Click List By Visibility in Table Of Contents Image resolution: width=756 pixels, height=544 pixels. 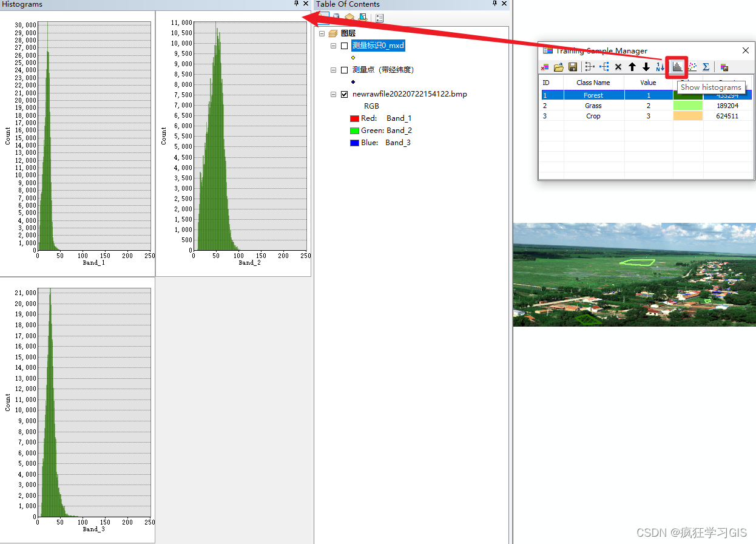coord(349,18)
